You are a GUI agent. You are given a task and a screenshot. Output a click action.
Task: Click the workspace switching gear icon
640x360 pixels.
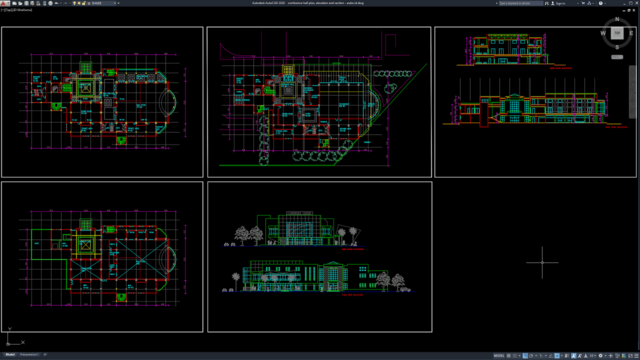[x=600, y=356]
